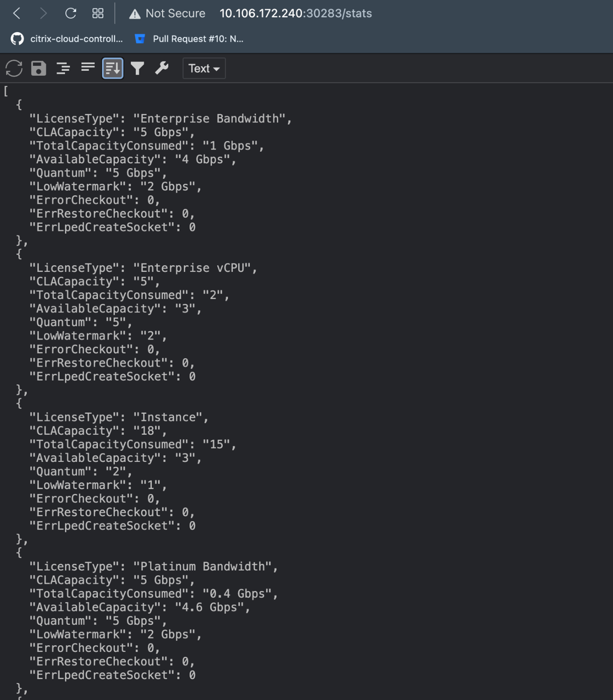
Task: Save the JSON using floppy disk icon
Action: [x=39, y=68]
